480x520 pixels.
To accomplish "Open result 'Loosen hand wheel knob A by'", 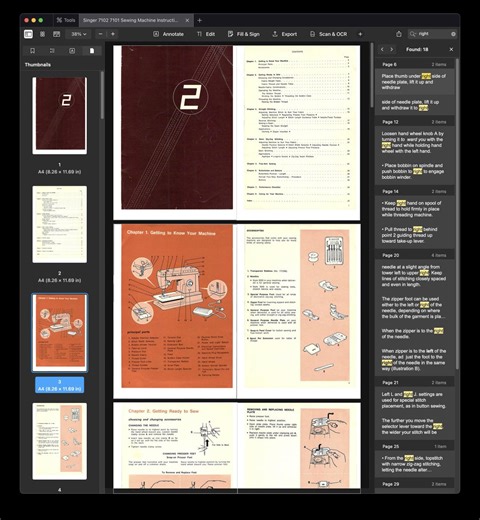I will [x=415, y=142].
